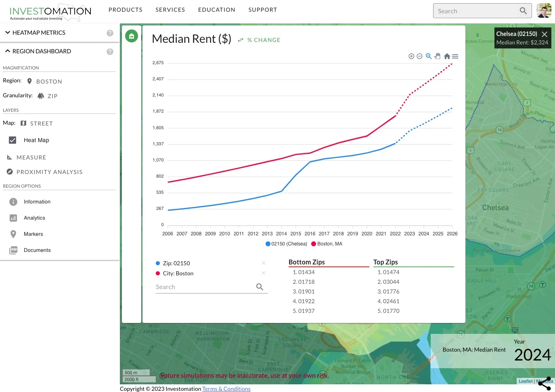Click the top navigation search field
The width and height of the screenshot is (555, 392).
pos(476,11)
